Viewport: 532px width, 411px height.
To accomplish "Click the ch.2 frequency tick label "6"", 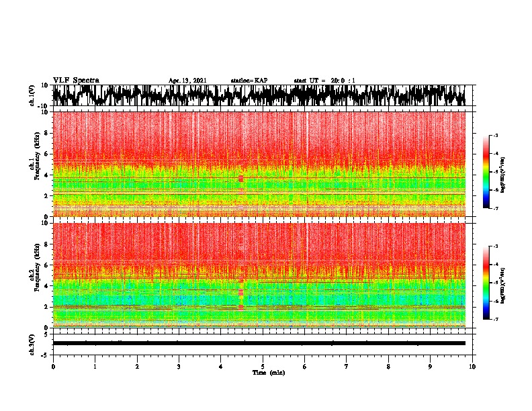I will [47, 265].
